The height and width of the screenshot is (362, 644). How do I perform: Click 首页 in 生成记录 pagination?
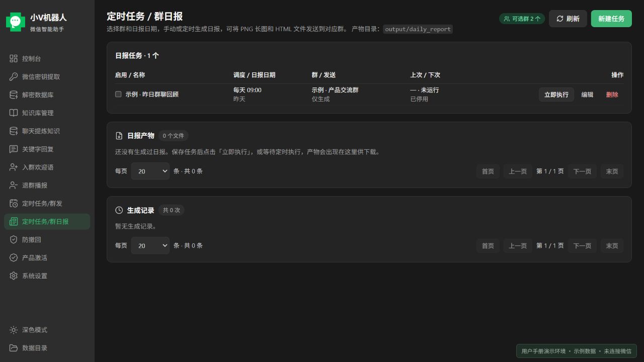pos(488,246)
